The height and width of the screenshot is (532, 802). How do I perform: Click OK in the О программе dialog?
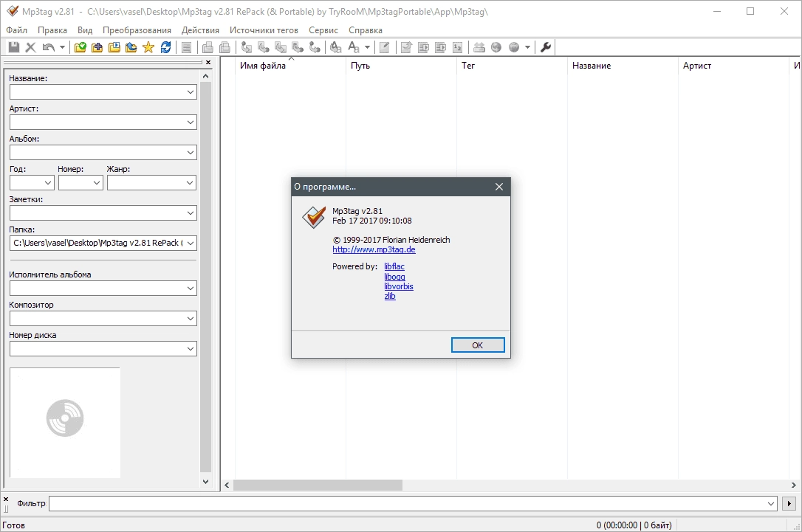[x=478, y=345]
